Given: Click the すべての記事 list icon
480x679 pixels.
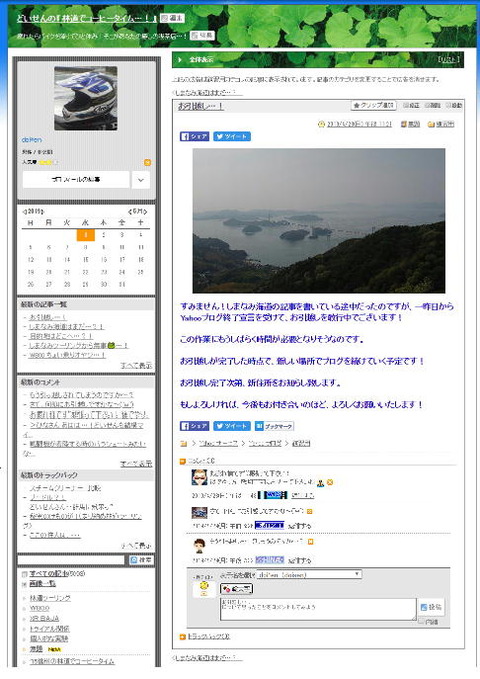Looking at the screenshot, I should [x=25, y=574].
